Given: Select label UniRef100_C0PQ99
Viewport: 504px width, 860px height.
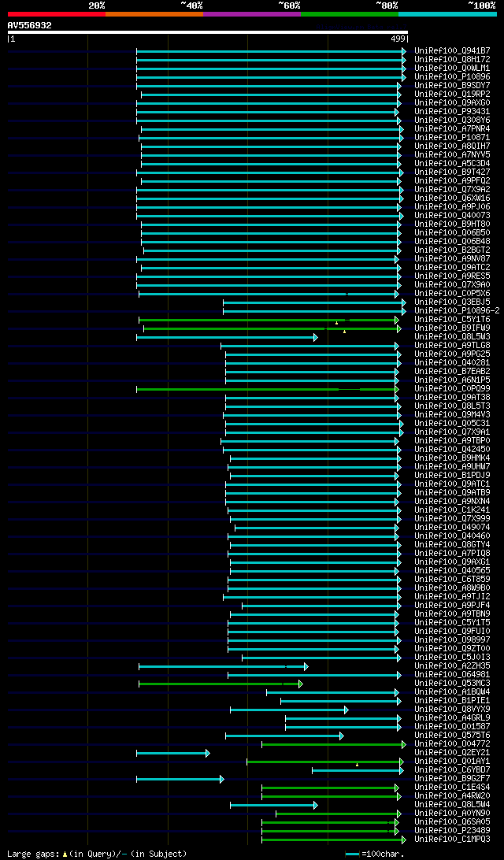Looking at the screenshot, I should pyautogui.click(x=453, y=389).
